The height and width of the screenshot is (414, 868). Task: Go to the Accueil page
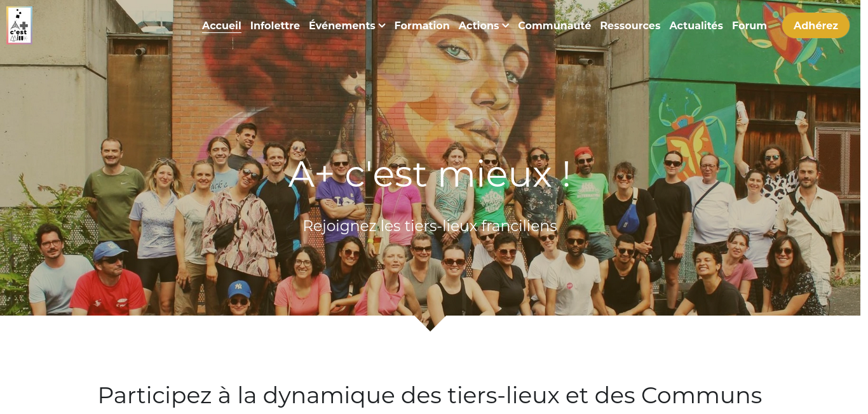pos(222,26)
